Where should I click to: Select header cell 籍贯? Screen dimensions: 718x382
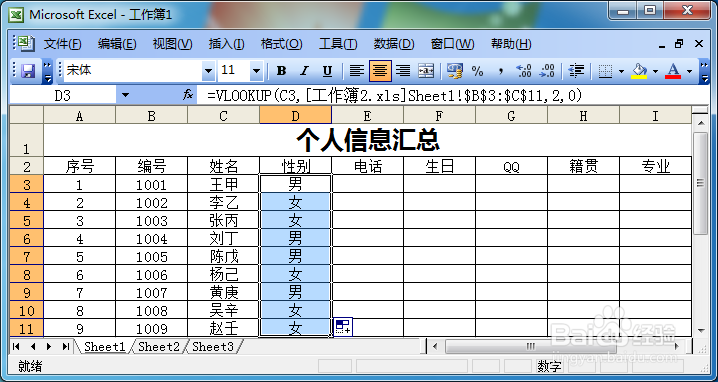(x=583, y=166)
